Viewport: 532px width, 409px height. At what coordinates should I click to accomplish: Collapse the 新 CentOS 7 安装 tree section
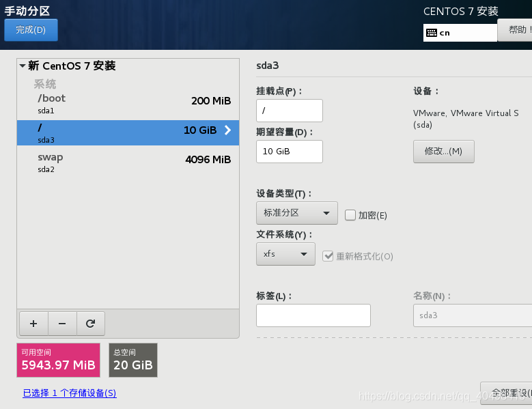point(23,66)
